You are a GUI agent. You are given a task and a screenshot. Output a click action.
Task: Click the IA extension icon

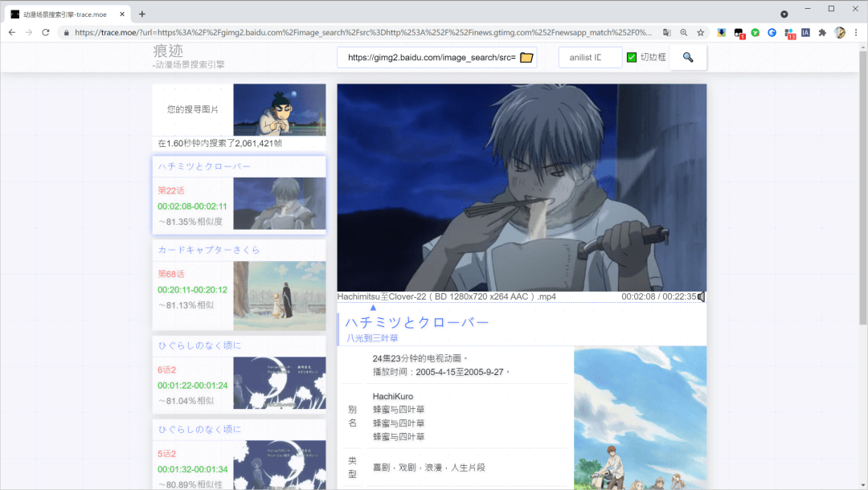click(805, 33)
